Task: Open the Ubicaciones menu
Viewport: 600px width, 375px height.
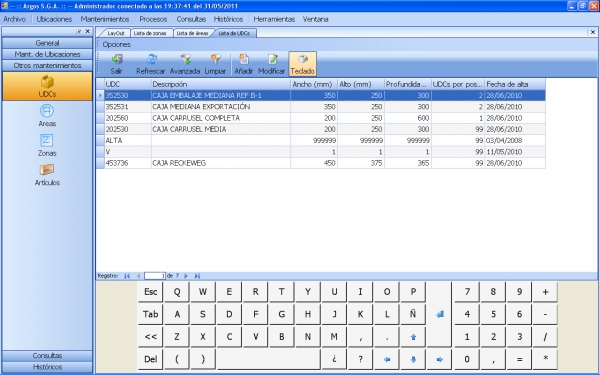Action: [x=54, y=19]
